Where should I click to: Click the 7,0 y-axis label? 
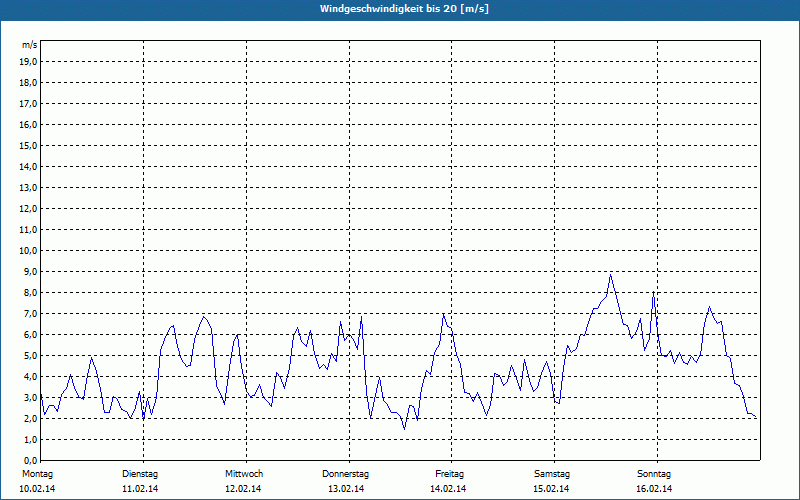pyautogui.click(x=31, y=313)
